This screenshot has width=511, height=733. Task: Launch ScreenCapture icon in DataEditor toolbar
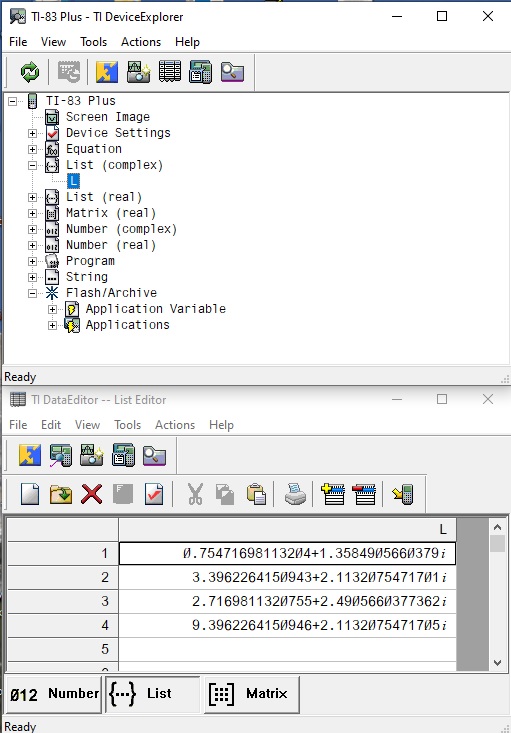click(x=92, y=455)
